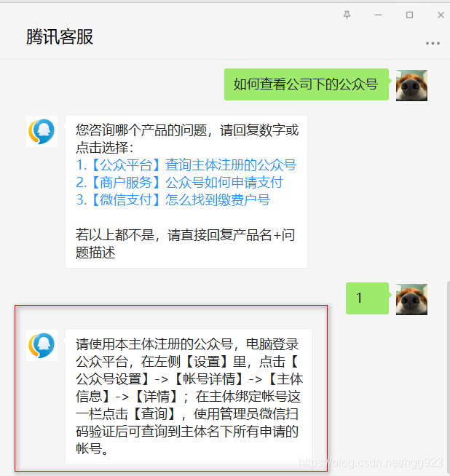Click 腾讯客服 avatar beside 请使用本主体注册的公众号 message
Screen dimensions: 450x476
pyautogui.click(x=42, y=346)
